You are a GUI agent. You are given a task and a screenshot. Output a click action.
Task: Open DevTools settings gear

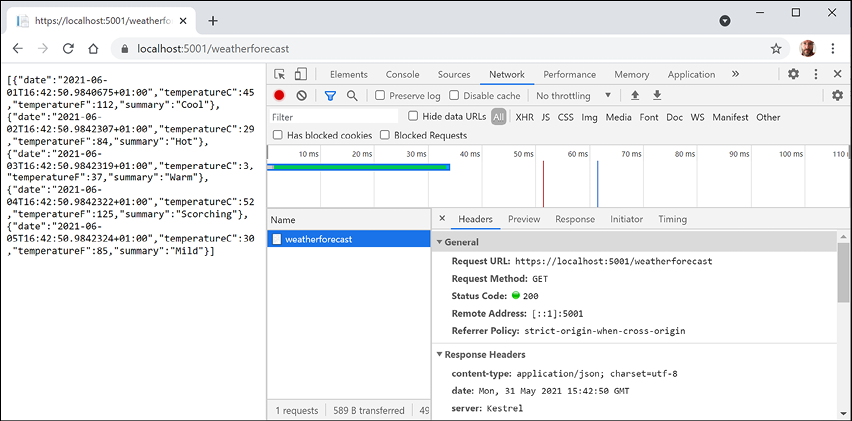point(793,74)
